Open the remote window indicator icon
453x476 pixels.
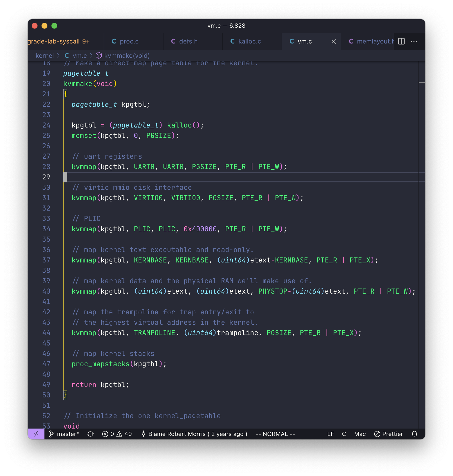coord(36,434)
